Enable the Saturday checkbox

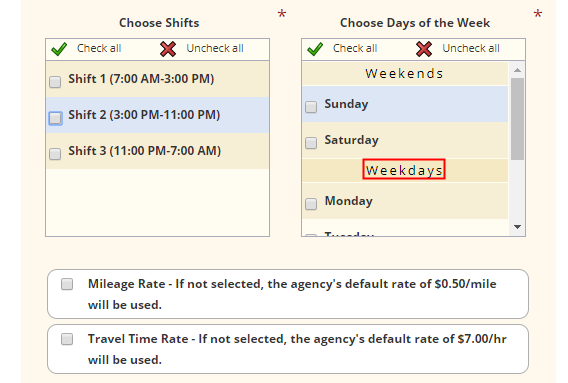coord(311,143)
